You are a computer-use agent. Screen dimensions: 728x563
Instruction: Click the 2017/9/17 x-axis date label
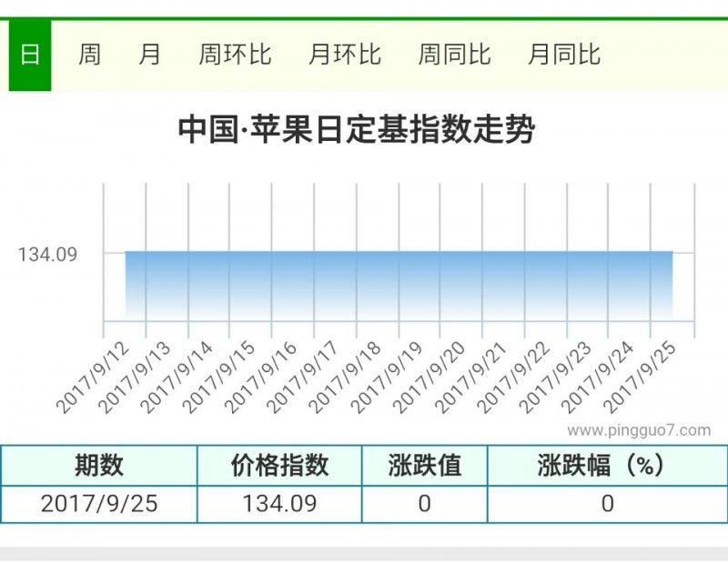click(x=302, y=377)
